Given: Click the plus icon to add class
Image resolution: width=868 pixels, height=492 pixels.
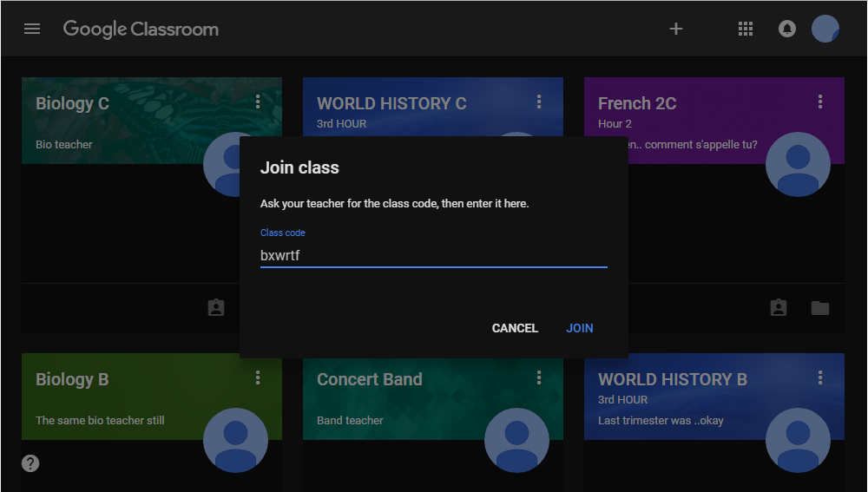Looking at the screenshot, I should (x=676, y=29).
